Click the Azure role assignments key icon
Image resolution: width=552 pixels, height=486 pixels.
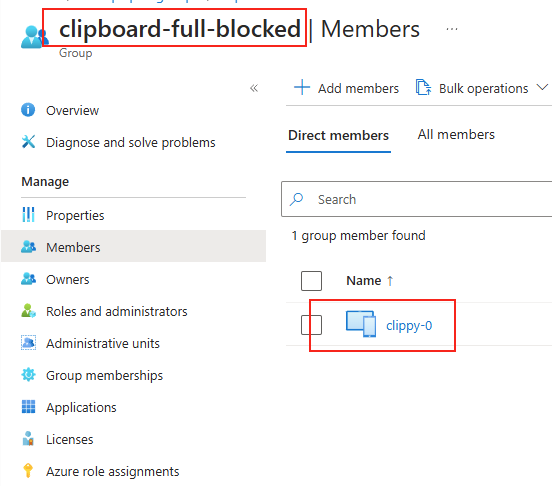click(x=28, y=471)
